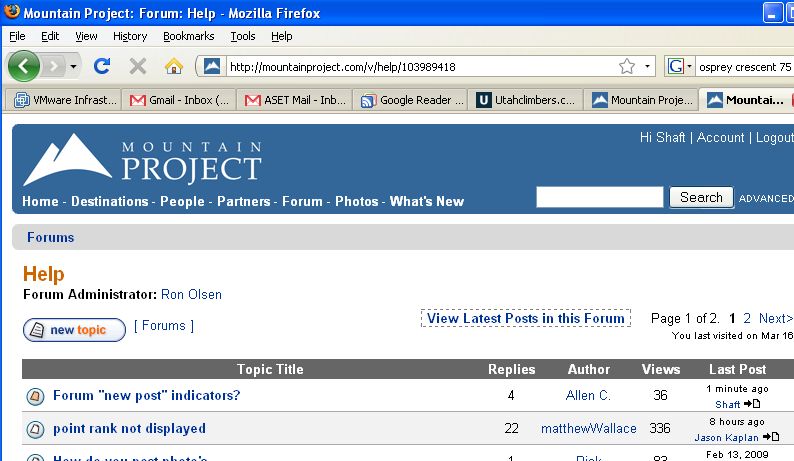Image resolution: width=794 pixels, height=461 pixels.
Task: Jump to last post by Shaft arrow icon
Action: coord(752,404)
